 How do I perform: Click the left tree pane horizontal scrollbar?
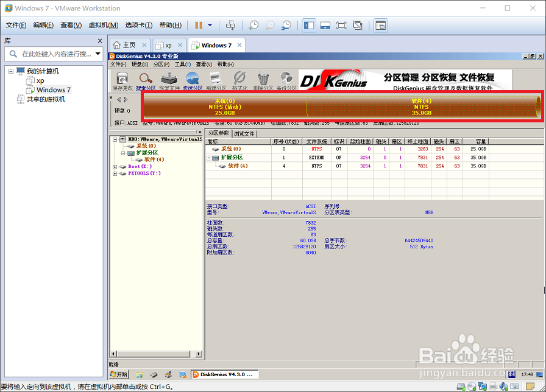pyautogui.click(x=156, y=354)
